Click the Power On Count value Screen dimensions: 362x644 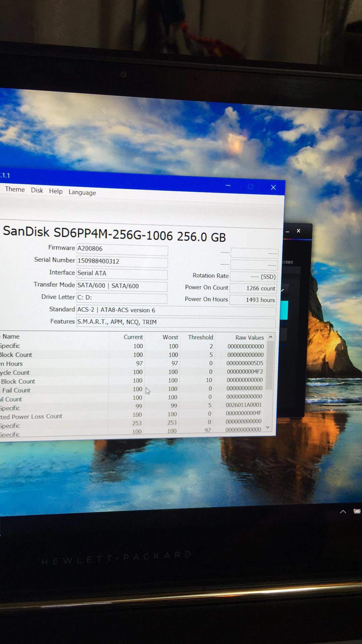[253, 288]
